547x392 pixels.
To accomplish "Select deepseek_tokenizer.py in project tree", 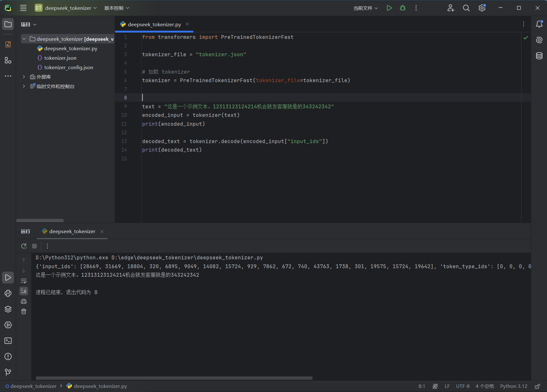I will tap(71, 48).
